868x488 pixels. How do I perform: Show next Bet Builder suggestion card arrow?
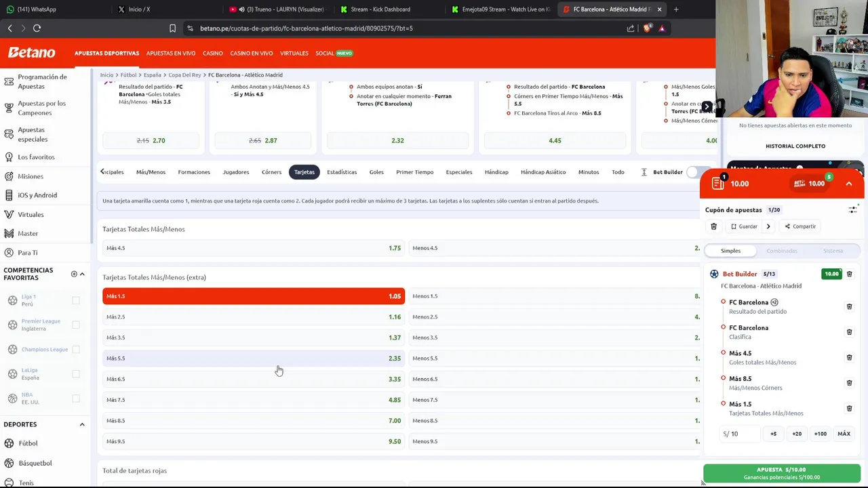pos(707,106)
